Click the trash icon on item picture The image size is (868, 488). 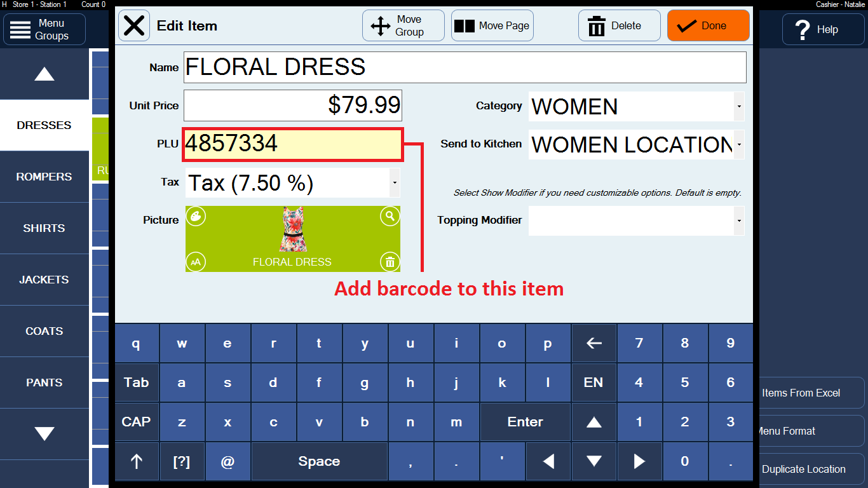click(390, 261)
